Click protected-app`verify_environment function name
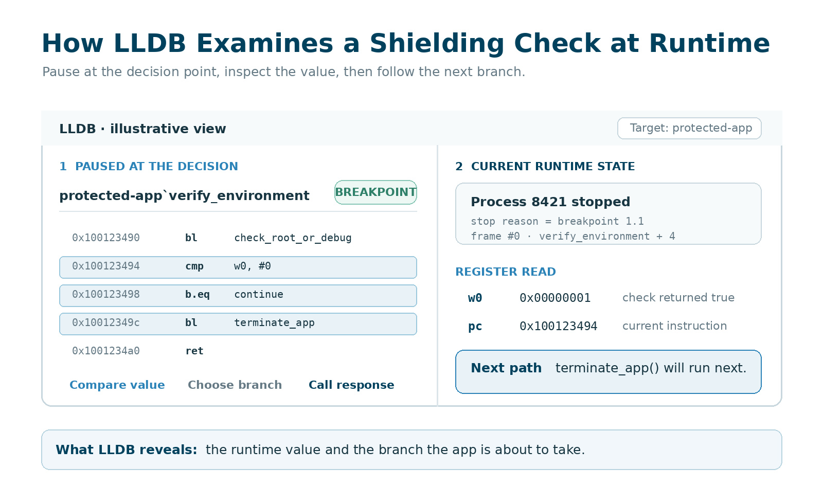The image size is (823, 504). tap(184, 196)
